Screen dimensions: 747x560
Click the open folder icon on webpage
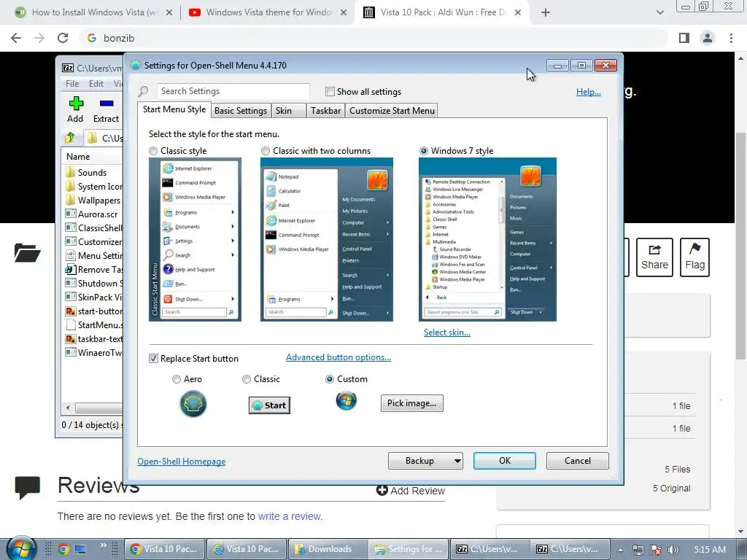pyautogui.click(x=27, y=252)
